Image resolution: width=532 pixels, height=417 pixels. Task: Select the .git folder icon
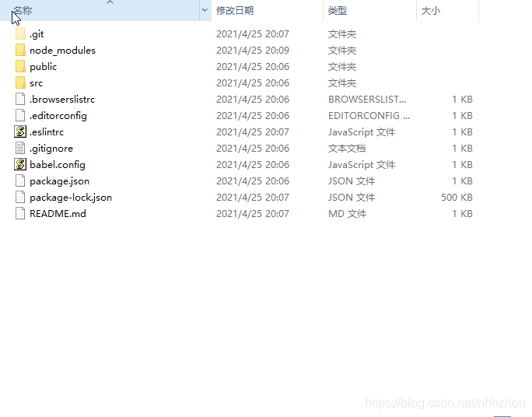(x=20, y=34)
